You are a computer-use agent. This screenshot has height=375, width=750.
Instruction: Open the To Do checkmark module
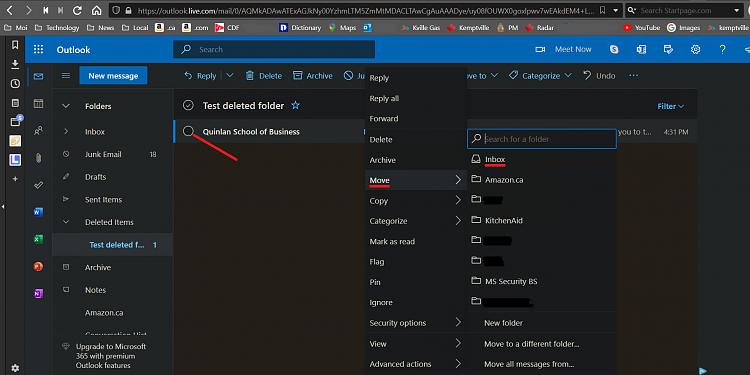[x=38, y=185]
